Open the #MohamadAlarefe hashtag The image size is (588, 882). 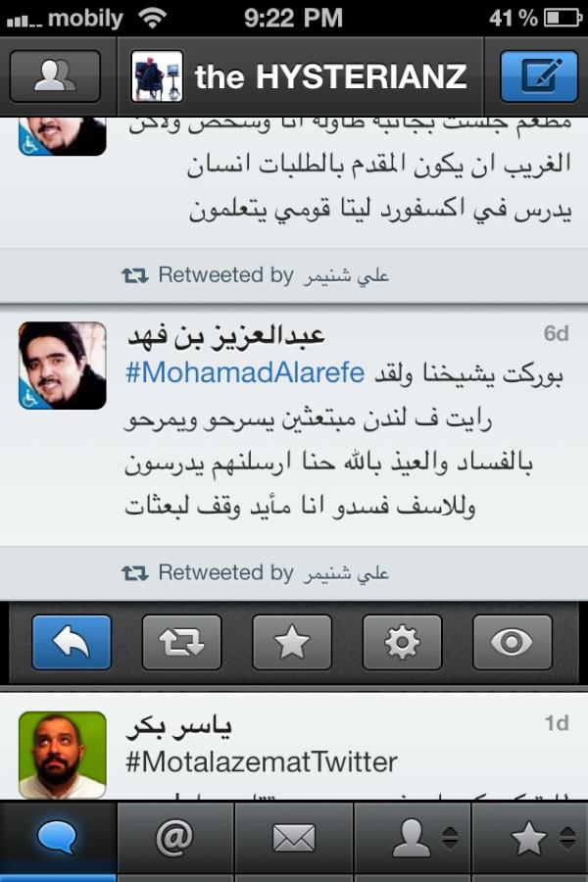[x=245, y=373]
